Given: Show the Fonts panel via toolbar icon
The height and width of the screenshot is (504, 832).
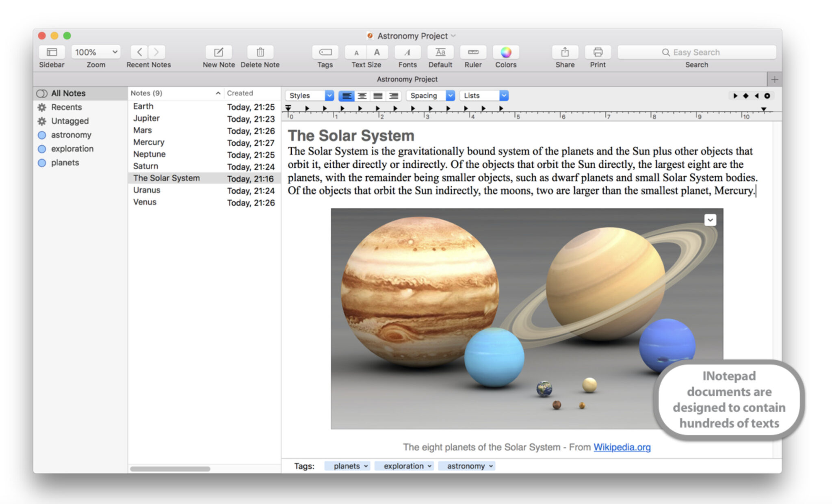Looking at the screenshot, I should (x=407, y=53).
